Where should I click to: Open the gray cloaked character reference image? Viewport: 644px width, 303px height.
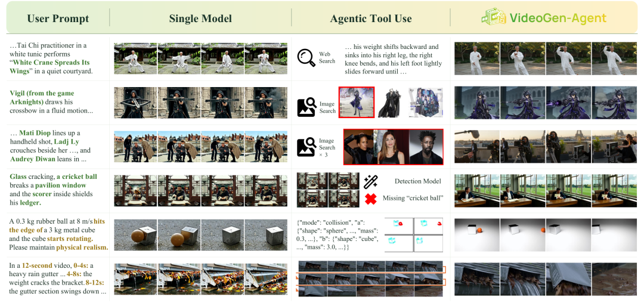pos(389,103)
